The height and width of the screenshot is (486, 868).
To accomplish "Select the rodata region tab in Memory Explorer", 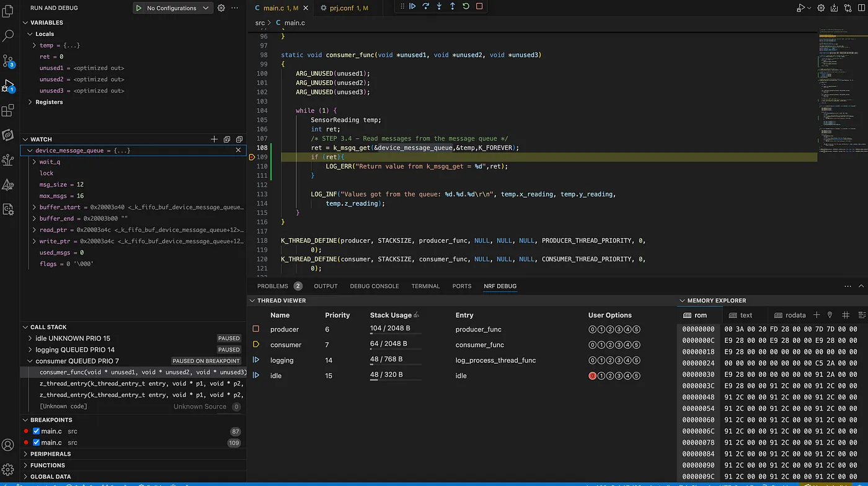I will click(x=790, y=315).
